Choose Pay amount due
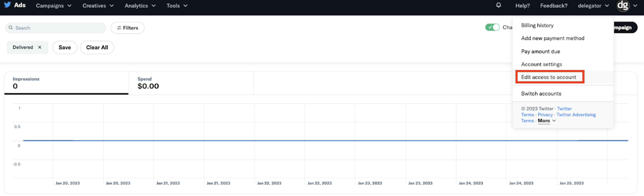Image resolution: width=644 pixels, height=196 pixels. pos(540,51)
